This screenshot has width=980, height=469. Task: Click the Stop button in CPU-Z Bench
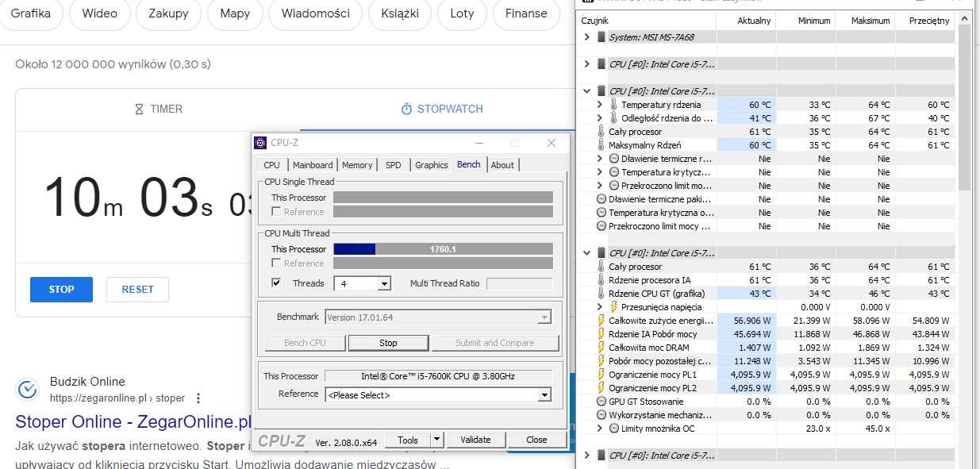[388, 343]
